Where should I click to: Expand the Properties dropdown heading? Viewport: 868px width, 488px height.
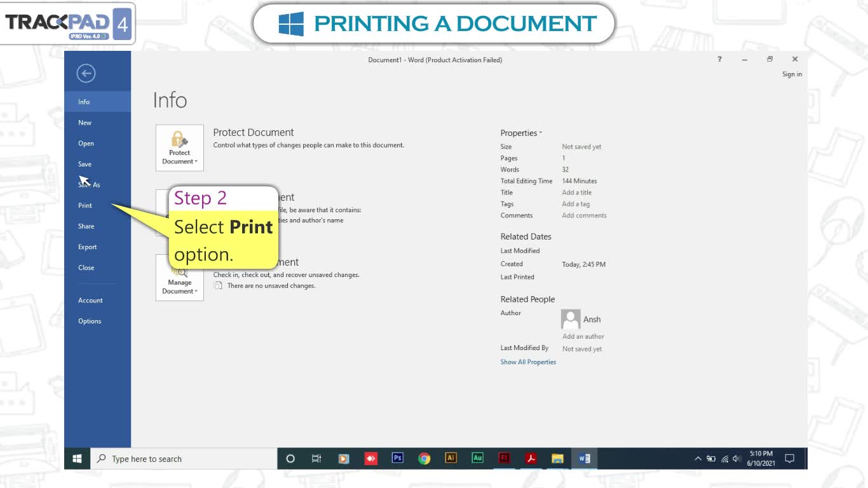point(521,133)
